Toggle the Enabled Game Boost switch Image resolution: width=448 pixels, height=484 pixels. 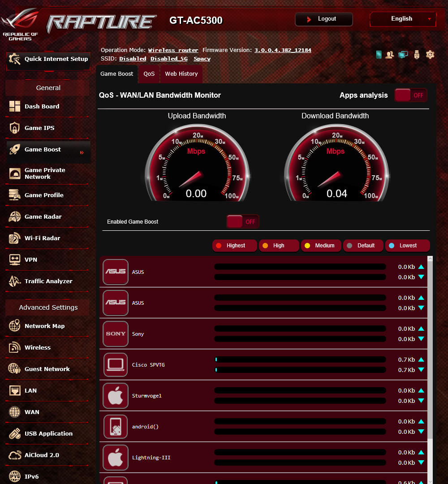tap(242, 222)
